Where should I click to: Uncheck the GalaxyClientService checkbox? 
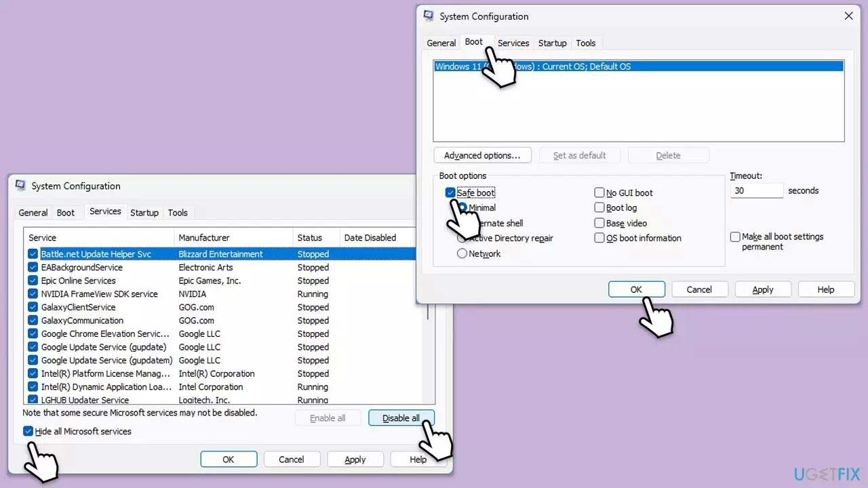point(33,307)
